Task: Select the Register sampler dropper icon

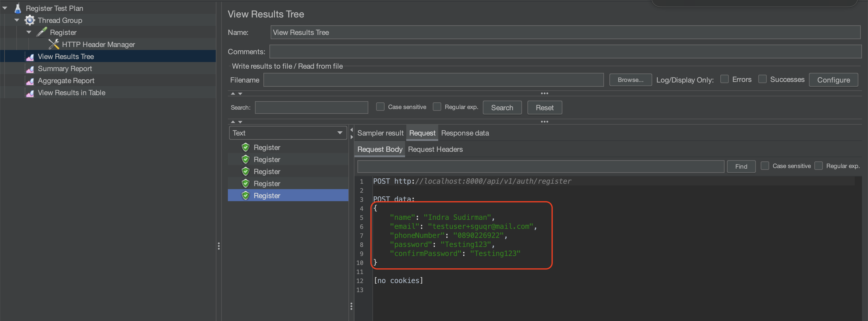Action: point(42,32)
